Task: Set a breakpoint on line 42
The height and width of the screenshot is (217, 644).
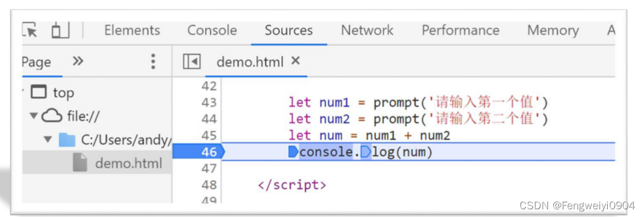Action: 209,86
